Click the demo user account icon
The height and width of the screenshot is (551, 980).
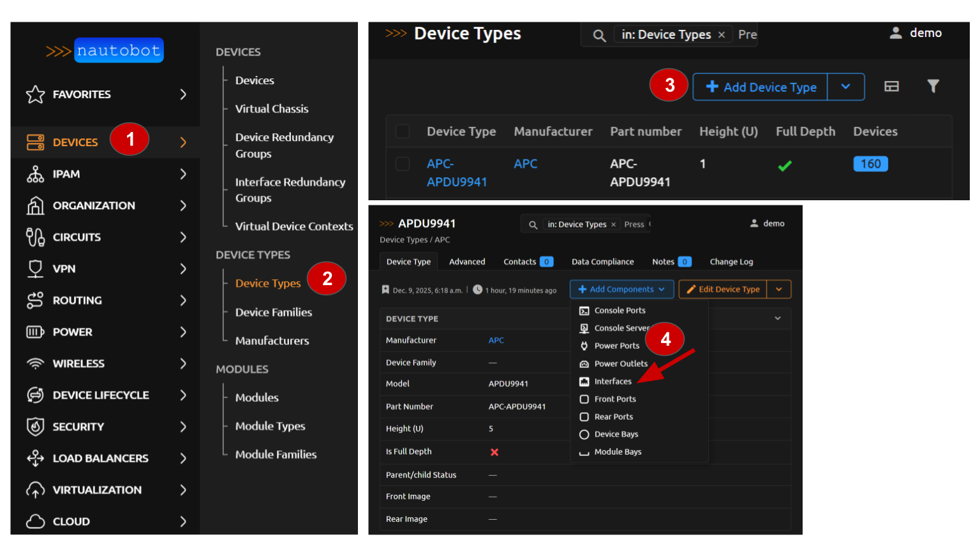coord(895,33)
